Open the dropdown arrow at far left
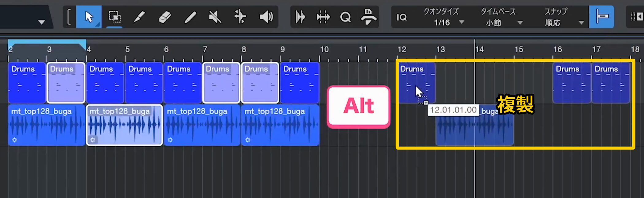The height and width of the screenshot is (198, 644). [41, 22]
